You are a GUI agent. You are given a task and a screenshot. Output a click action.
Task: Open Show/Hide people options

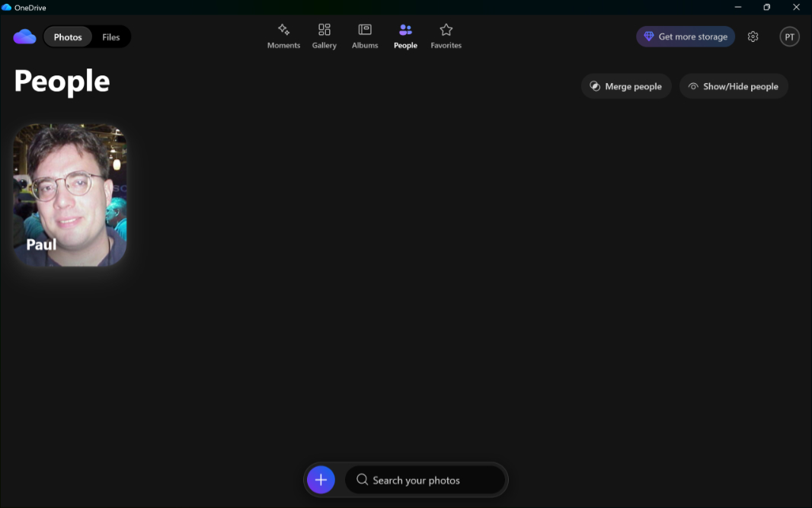pyautogui.click(x=734, y=86)
